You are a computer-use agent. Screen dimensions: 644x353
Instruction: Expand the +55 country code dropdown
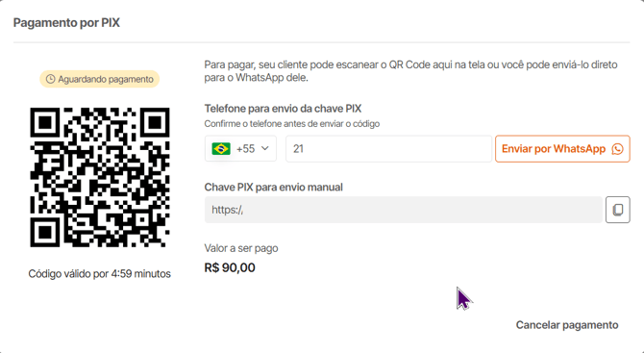[x=240, y=149]
